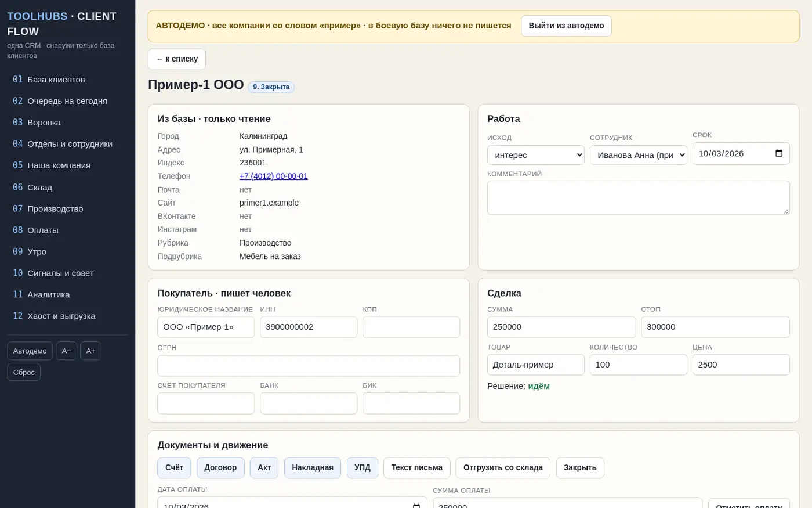Open Производство in sidebar
This screenshot has height=508, width=812.
(x=67, y=208)
